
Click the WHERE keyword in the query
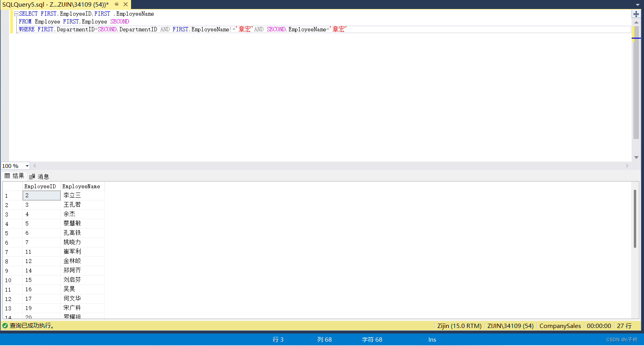[x=27, y=29]
